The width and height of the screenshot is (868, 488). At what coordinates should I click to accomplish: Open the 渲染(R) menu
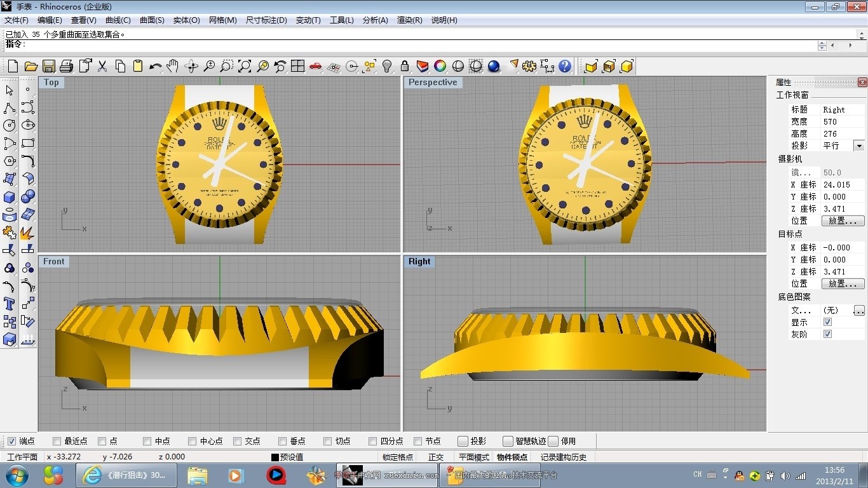point(409,20)
